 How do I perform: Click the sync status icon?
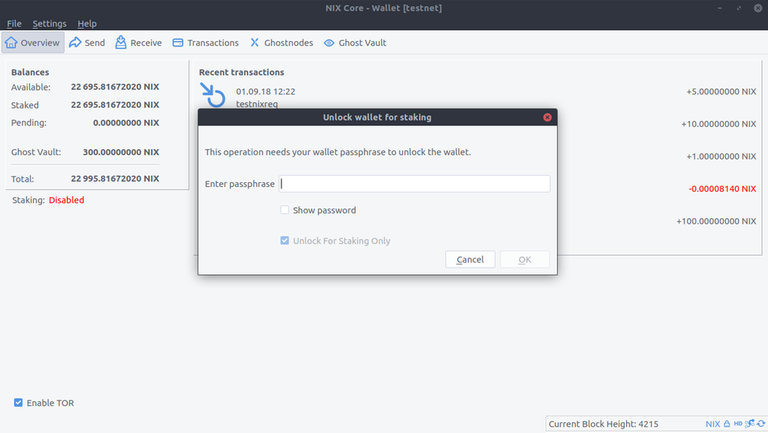pyautogui.click(x=761, y=424)
